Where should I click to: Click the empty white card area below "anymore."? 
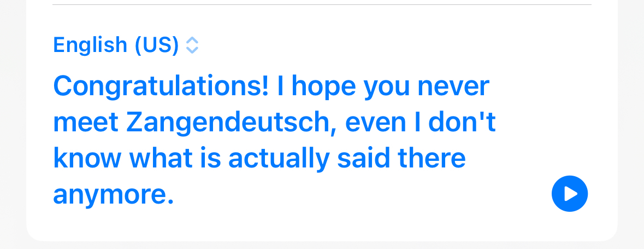click(x=287, y=225)
